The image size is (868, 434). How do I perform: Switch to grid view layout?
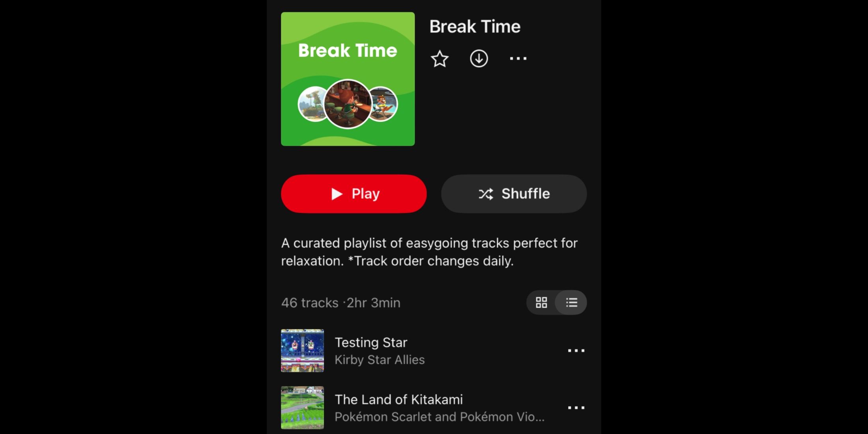click(541, 302)
